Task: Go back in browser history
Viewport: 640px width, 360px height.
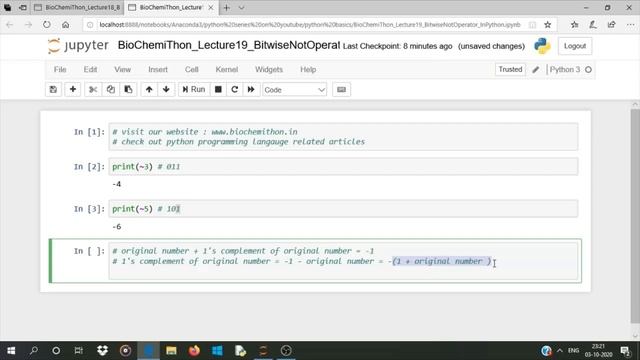Action: [x=10, y=25]
